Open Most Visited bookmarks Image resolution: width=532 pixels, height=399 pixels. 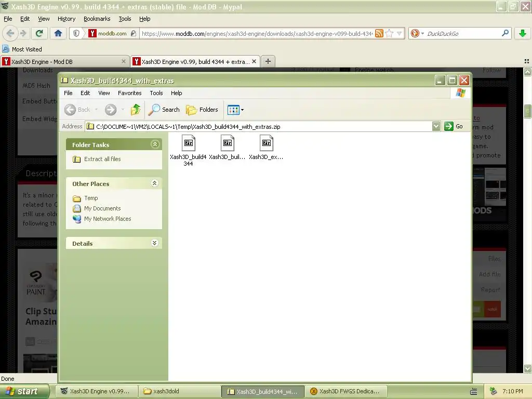pyautogui.click(x=22, y=49)
